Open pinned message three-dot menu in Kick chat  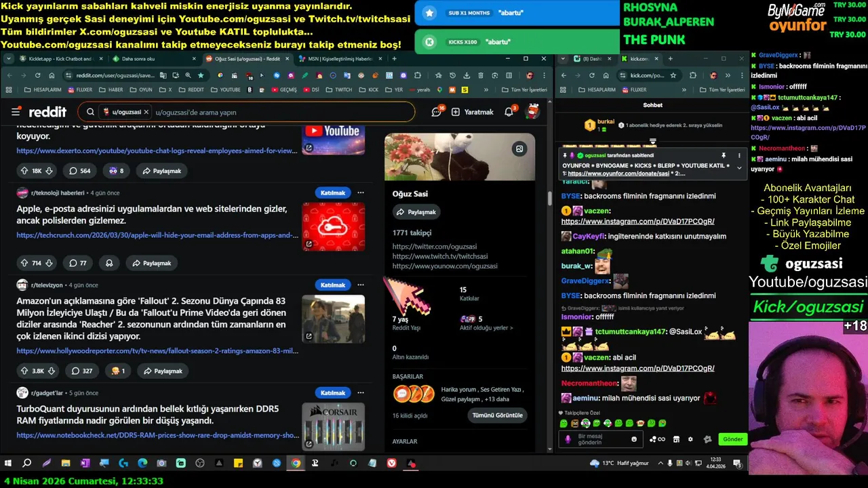739,155
